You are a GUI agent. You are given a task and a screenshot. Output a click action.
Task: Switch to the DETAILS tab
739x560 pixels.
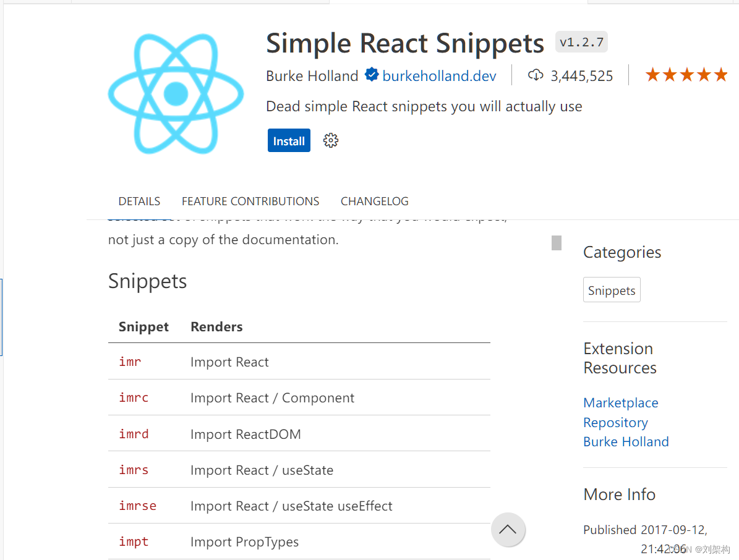coord(139,201)
